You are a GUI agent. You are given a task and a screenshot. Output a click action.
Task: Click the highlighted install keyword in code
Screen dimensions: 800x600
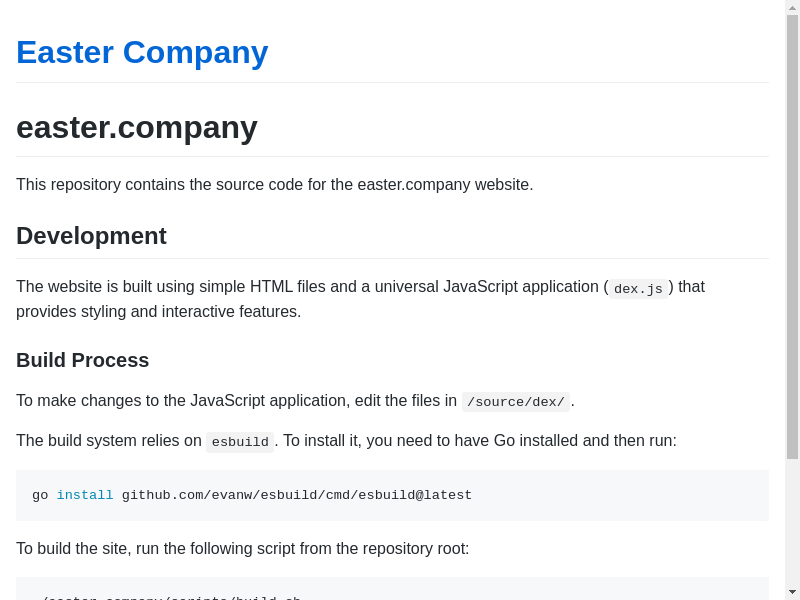tap(85, 495)
